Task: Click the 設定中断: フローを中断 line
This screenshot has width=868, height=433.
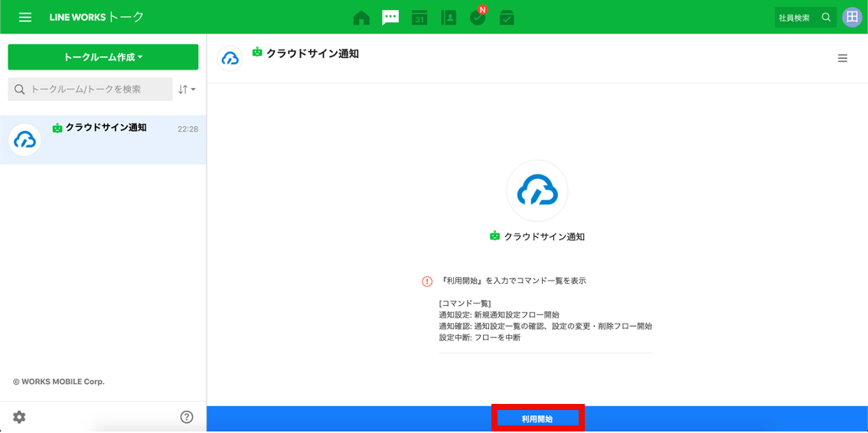Action: click(x=479, y=338)
